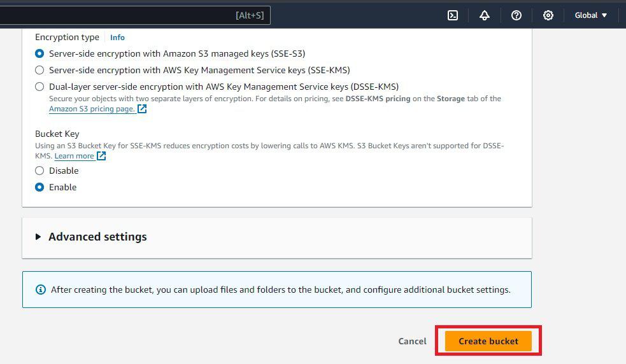The image size is (626, 364).
Task: Select SSE-KMS encryption option
Action: point(39,70)
